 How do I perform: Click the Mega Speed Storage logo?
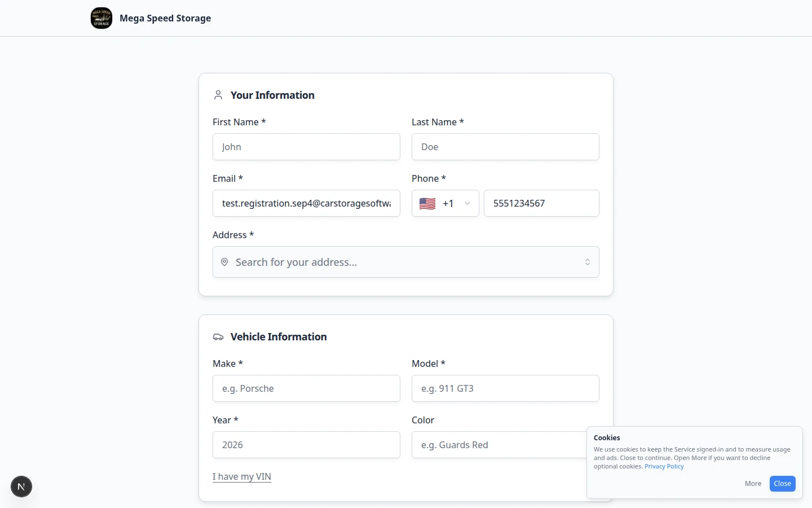pos(101,18)
